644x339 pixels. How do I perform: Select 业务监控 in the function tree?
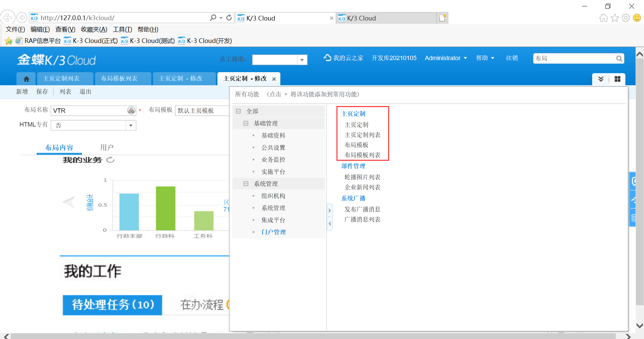click(273, 160)
